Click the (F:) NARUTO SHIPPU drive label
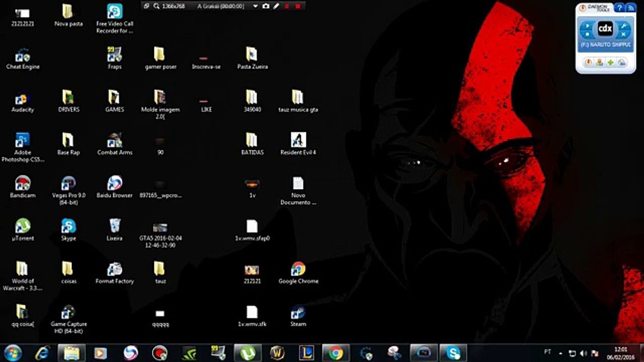Image resolution: width=644 pixels, height=362 pixels. coord(605,45)
